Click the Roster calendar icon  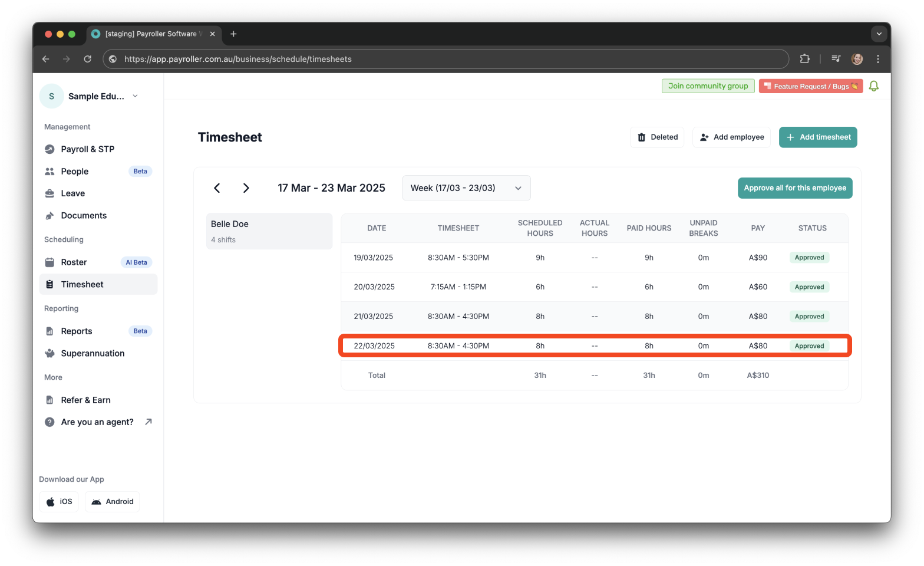49,262
